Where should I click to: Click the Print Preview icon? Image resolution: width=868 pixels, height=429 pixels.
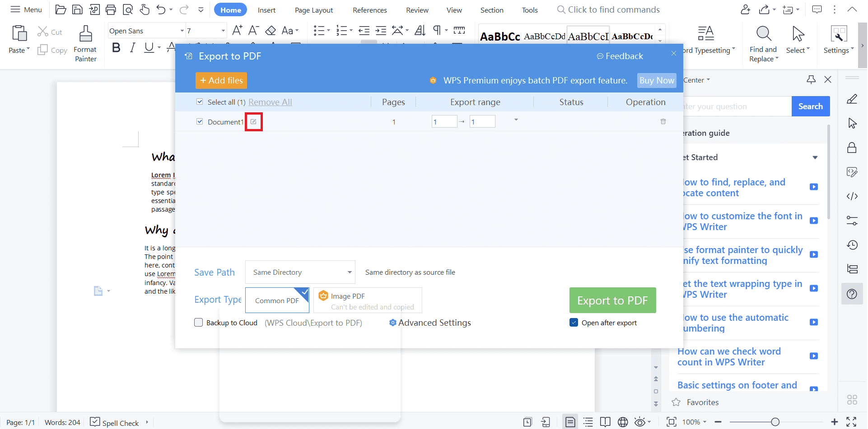click(x=128, y=9)
